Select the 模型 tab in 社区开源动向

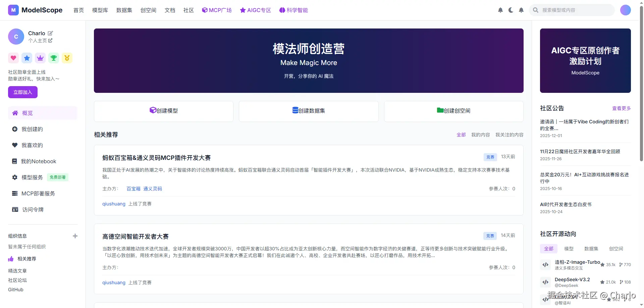[569, 249]
